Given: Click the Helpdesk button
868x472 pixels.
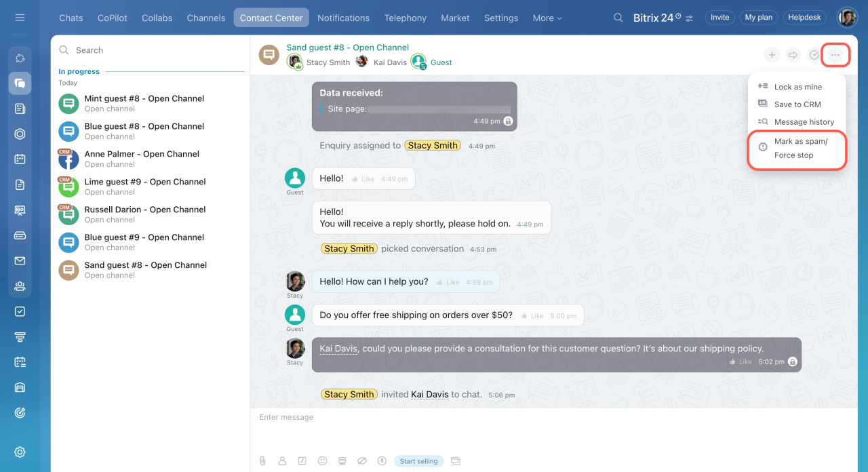Looking at the screenshot, I should pos(804,18).
